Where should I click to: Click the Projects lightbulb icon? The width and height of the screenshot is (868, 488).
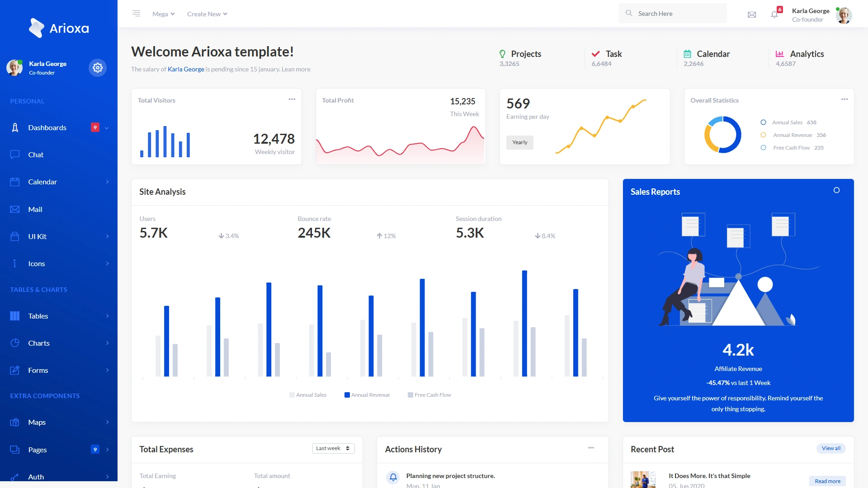pos(503,54)
